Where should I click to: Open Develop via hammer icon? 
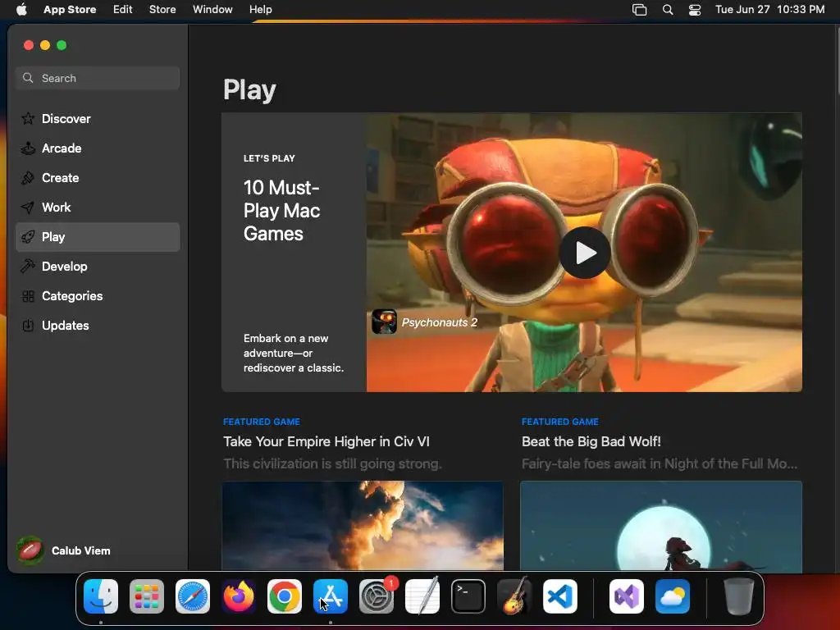pos(28,267)
